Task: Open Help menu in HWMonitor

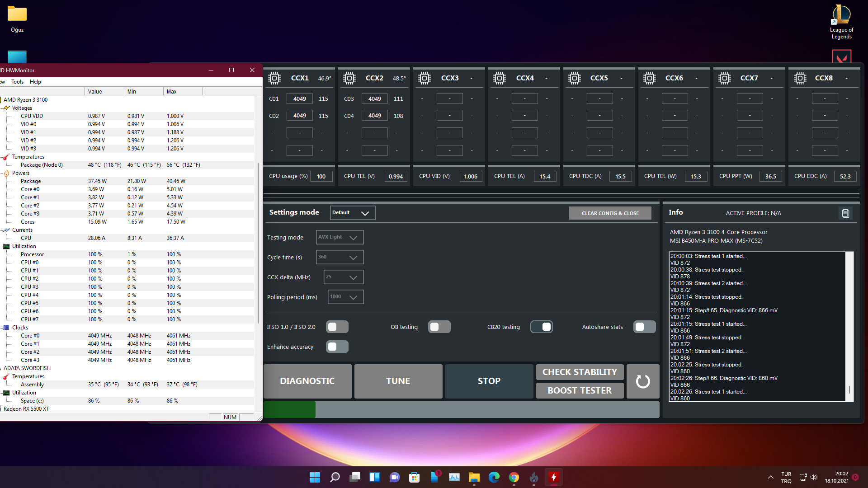Action: pos(35,82)
